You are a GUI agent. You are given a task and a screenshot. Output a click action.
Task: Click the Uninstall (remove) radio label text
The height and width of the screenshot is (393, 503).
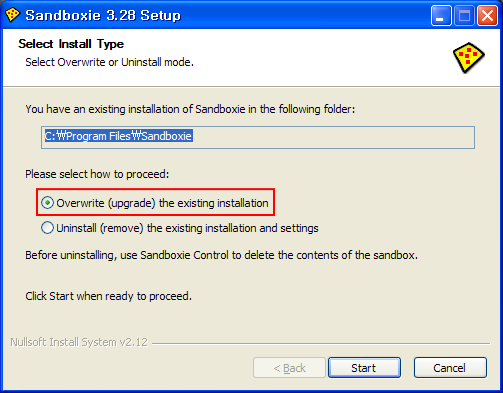(187, 228)
